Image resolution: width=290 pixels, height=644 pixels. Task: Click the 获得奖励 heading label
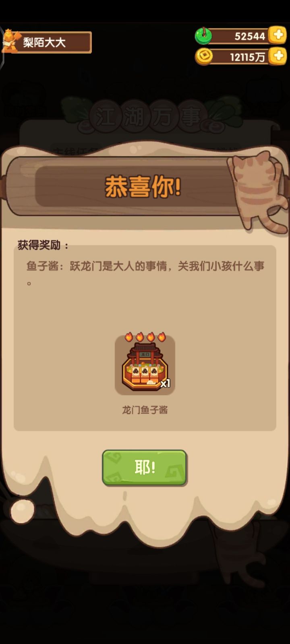tap(43, 245)
